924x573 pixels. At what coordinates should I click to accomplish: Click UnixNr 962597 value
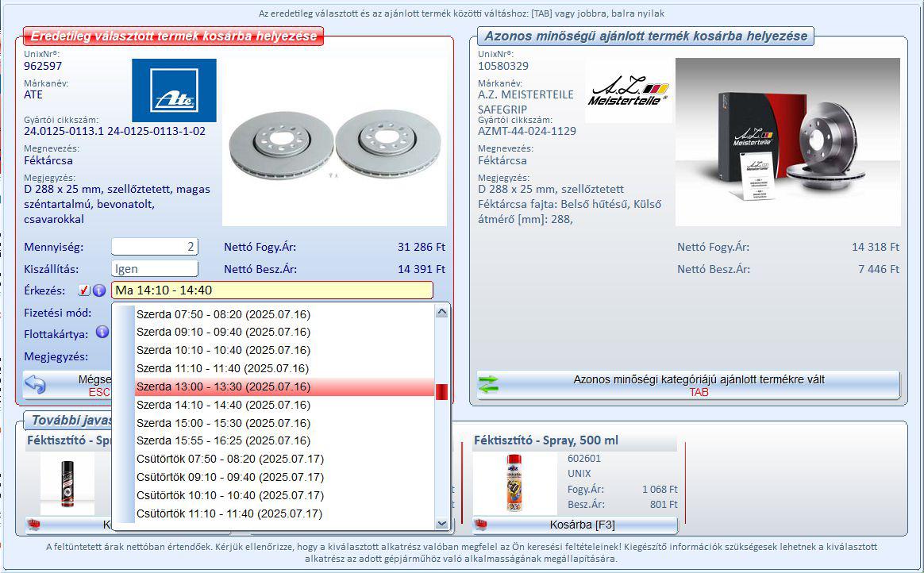[43, 66]
